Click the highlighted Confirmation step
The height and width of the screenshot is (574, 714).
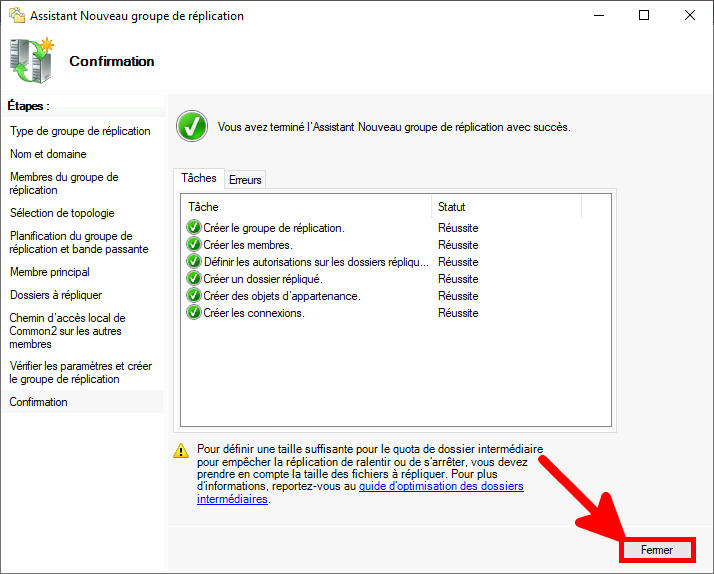click(82, 402)
